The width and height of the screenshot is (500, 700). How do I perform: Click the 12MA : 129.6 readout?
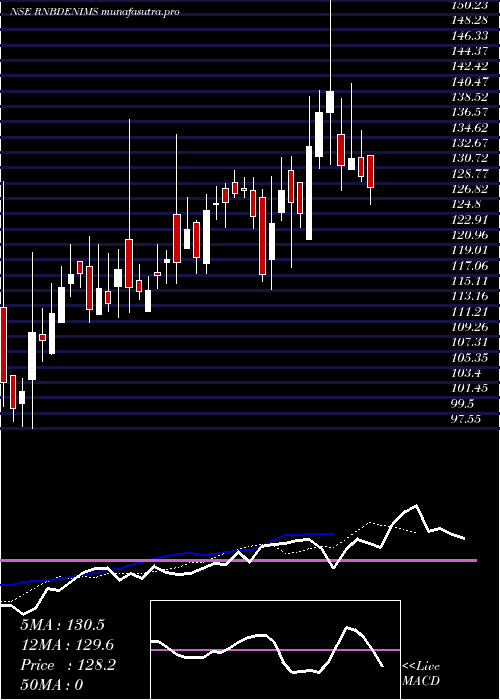[x=67, y=645]
